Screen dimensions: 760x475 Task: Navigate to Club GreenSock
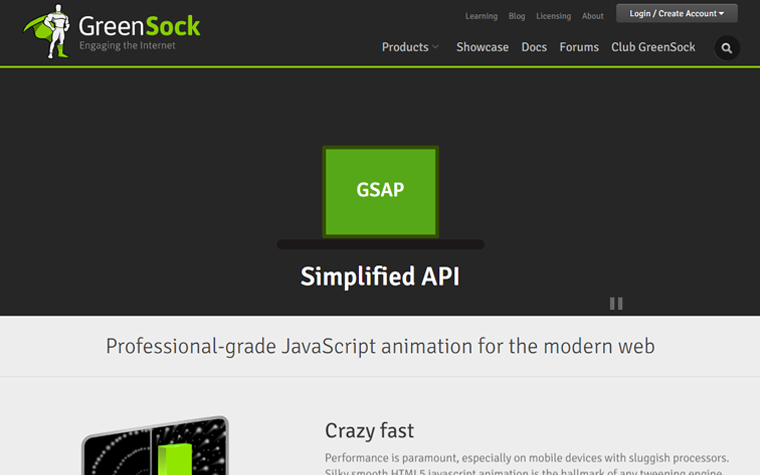pyautogui.click(x=654, y=47)
